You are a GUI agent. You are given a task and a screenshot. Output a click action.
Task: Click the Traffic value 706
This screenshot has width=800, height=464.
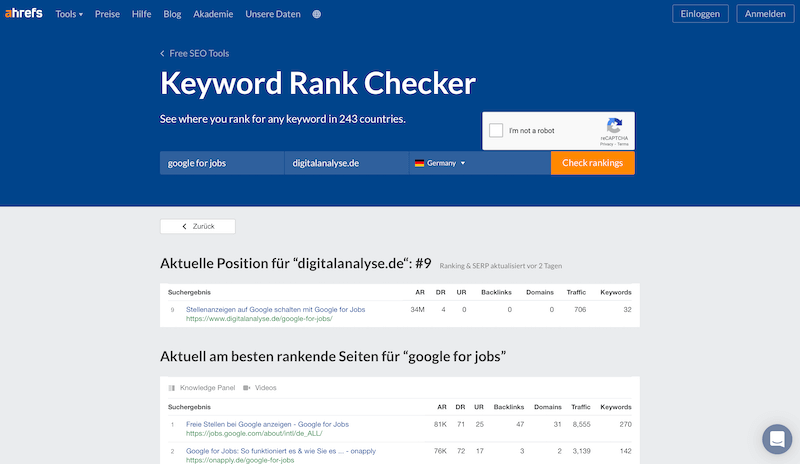tap(580, 309)
